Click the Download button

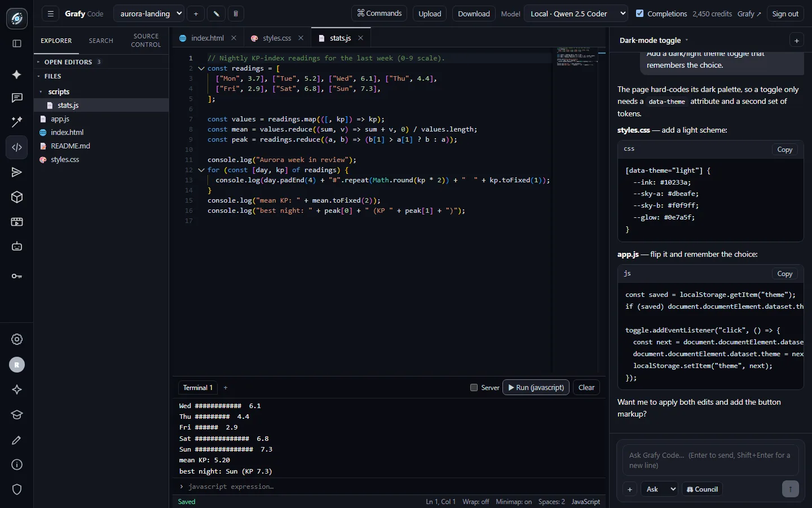coord(474,14)
